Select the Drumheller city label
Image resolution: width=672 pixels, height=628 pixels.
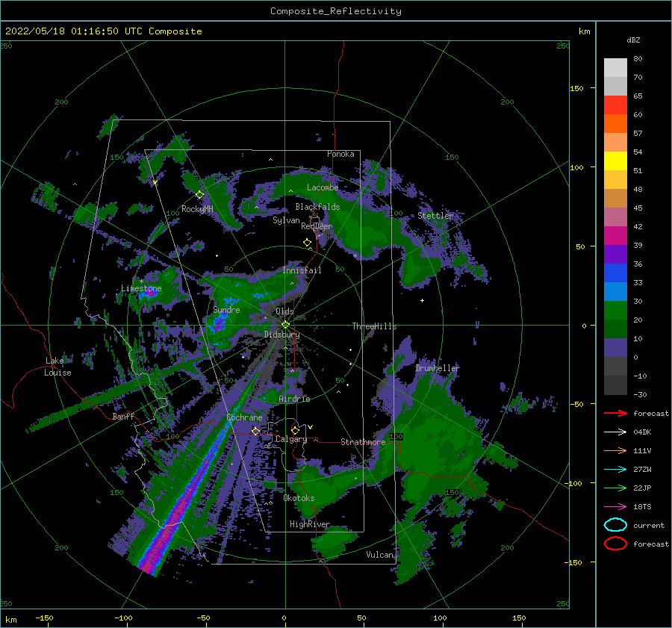(x=437, y=368)
